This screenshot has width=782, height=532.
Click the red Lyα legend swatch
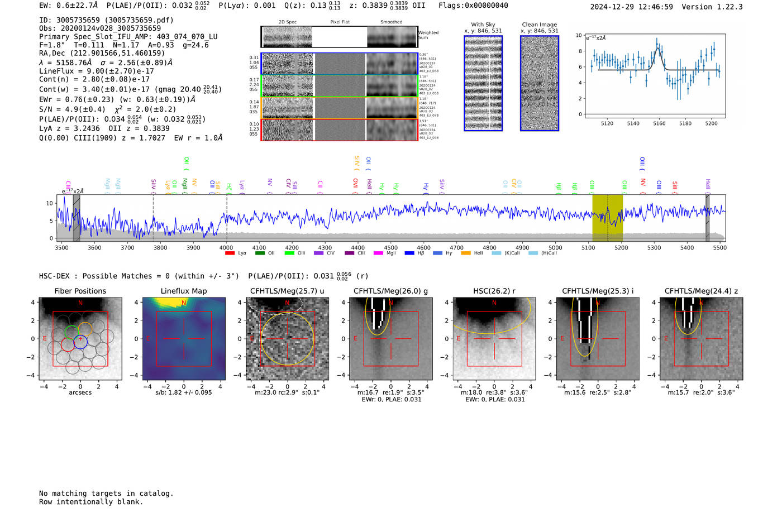[230, 253]
